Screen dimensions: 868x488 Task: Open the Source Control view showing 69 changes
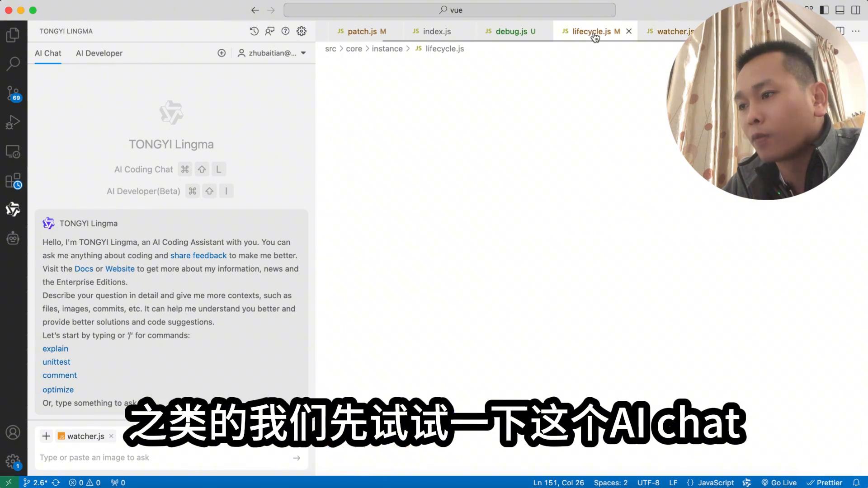[x=13, y=93]
